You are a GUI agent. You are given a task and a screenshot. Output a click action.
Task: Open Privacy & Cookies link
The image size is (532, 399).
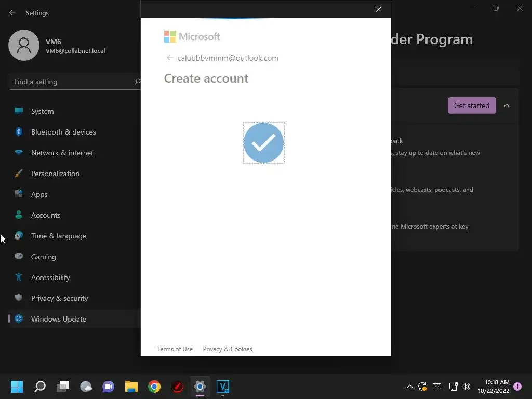click(x=228, y=349)
